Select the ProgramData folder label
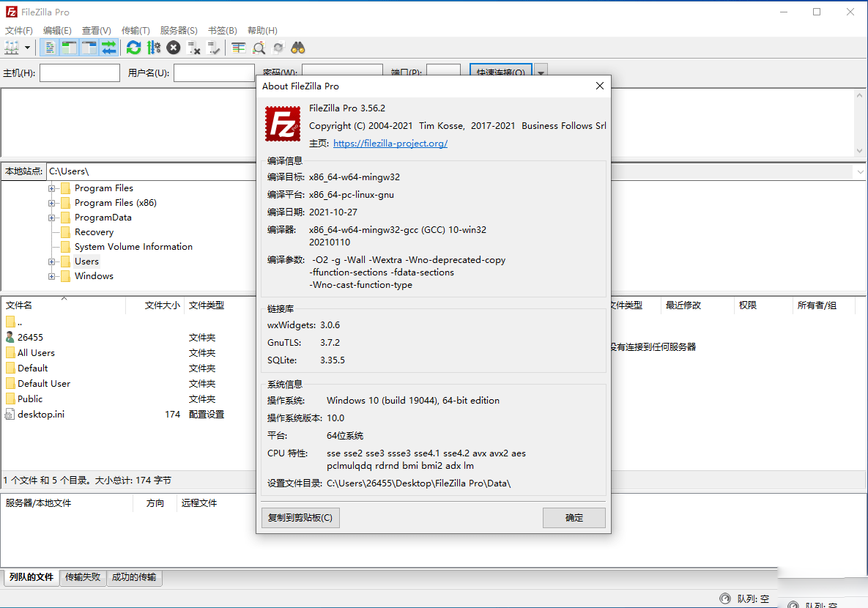868x608 pixels. click(x=103, y=217)
